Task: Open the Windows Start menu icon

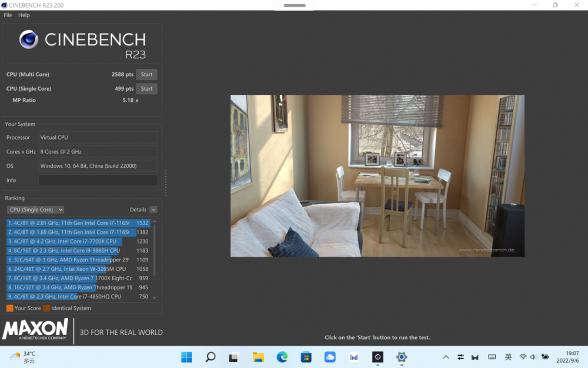Action: (x=186, y=357)
